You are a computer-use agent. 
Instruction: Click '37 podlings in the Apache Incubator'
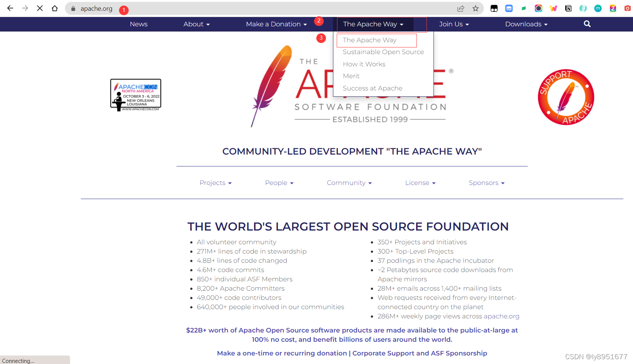436,261
